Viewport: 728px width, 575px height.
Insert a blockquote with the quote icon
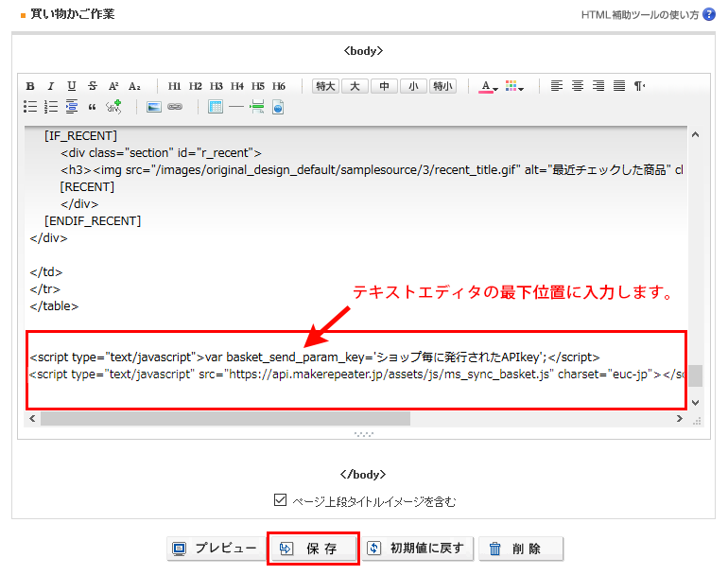tap(92, 107)
